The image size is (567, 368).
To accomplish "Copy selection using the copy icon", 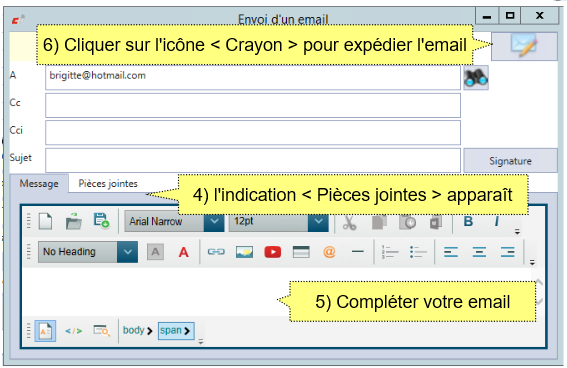I will point(379,222).
